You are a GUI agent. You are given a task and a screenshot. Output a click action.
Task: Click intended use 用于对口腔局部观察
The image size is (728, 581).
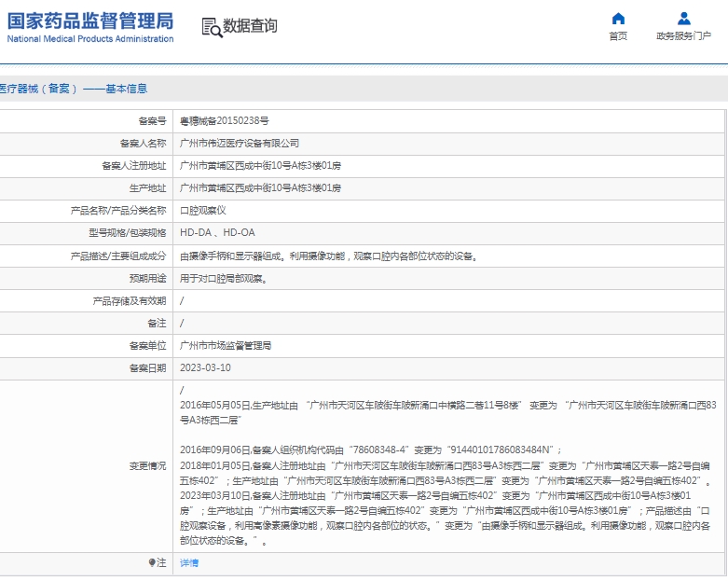(x=224, y=279)
